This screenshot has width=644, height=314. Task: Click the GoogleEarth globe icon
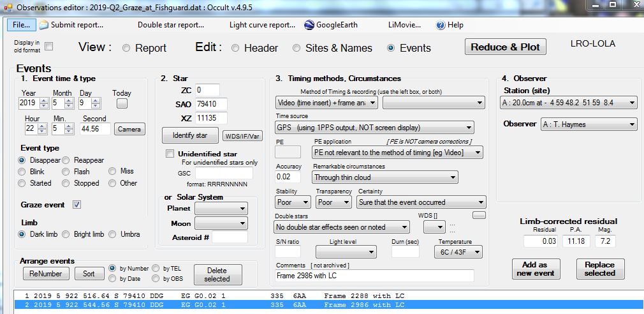[x=310, y=25]
